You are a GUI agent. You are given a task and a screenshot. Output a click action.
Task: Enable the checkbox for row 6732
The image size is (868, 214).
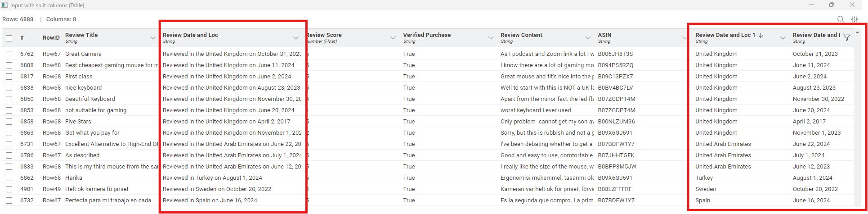click(x=9, y=200)
